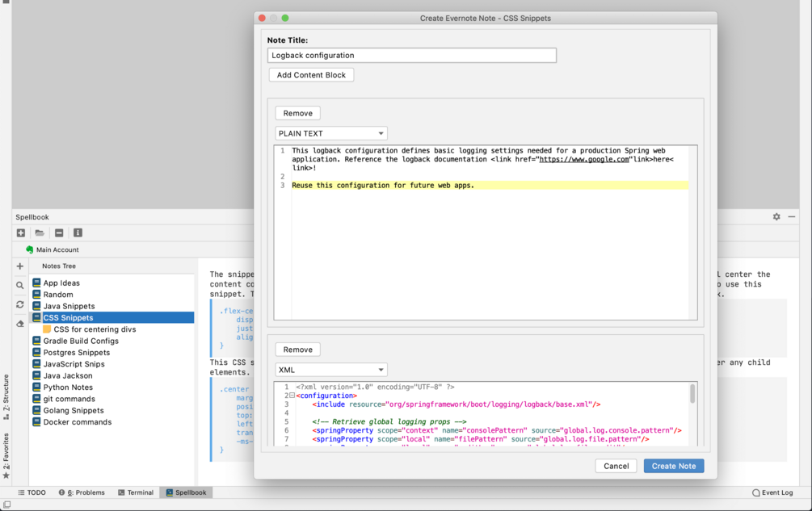Viewport: 812px width, 511px height.
Task: Click the notebook icon next to App Ideas
Action: [x=36, y=283]
